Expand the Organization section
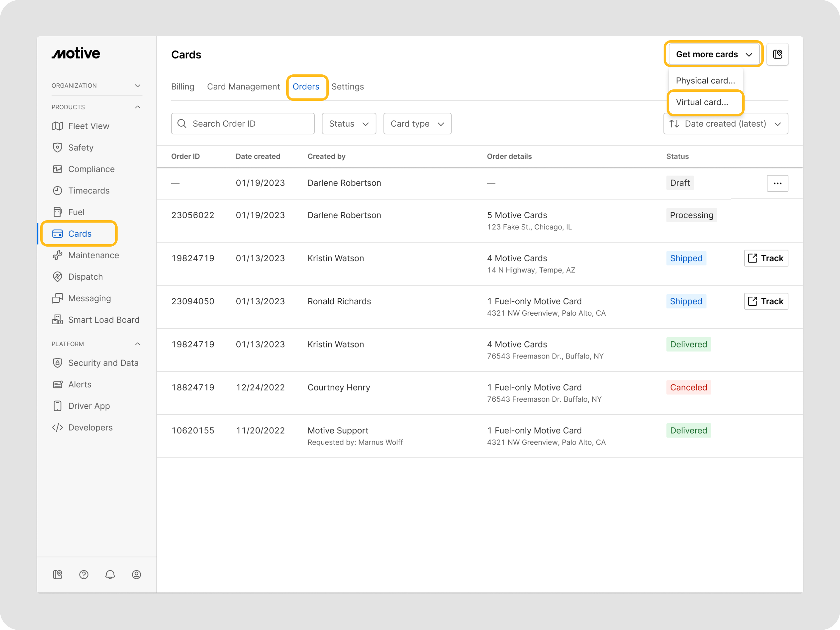Viewport: 840px width, 630px height. point(137,86)
